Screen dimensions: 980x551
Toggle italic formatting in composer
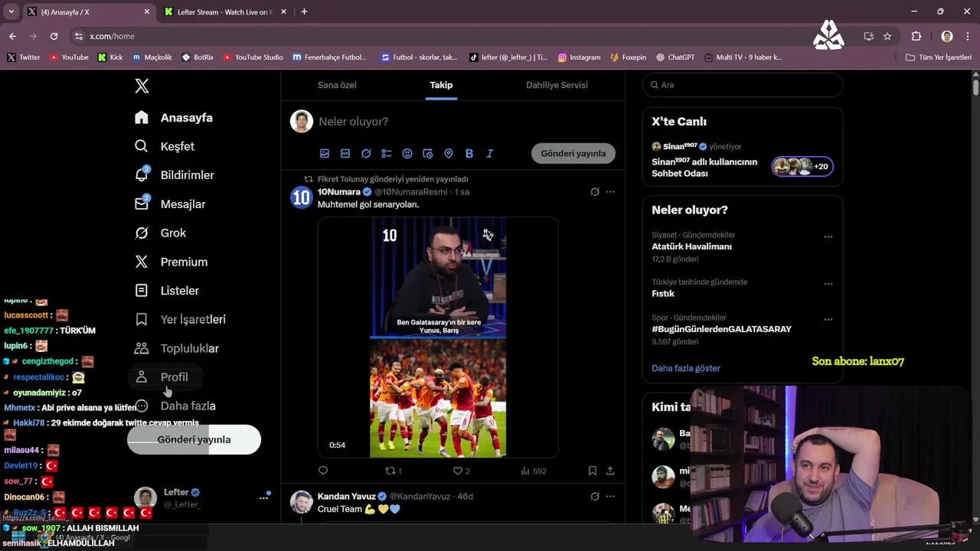tap(490, 154)
